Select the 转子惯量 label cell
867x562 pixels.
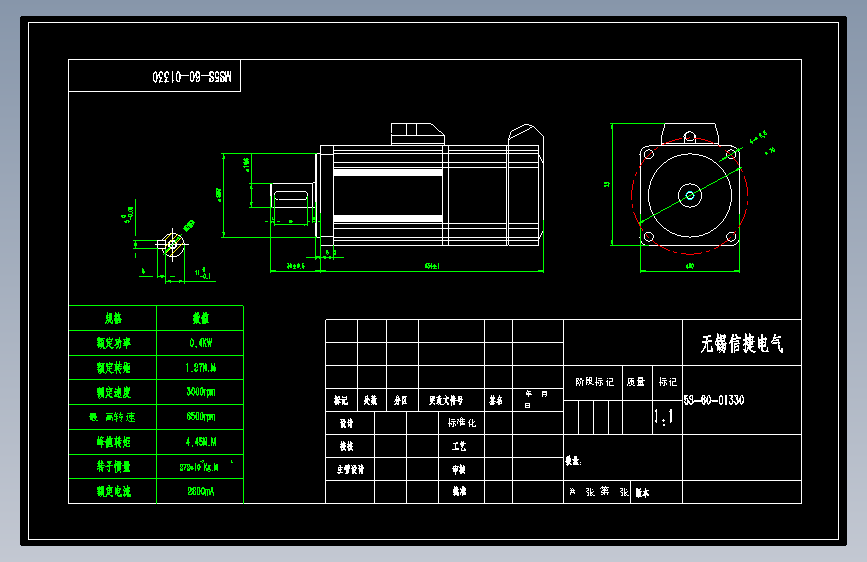(113, 466)
